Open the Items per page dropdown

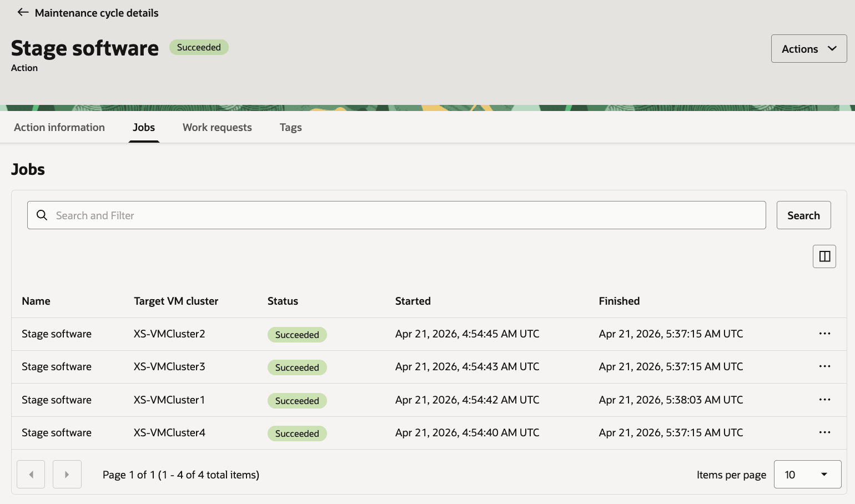pyautogui.click(x=807, y=475)
